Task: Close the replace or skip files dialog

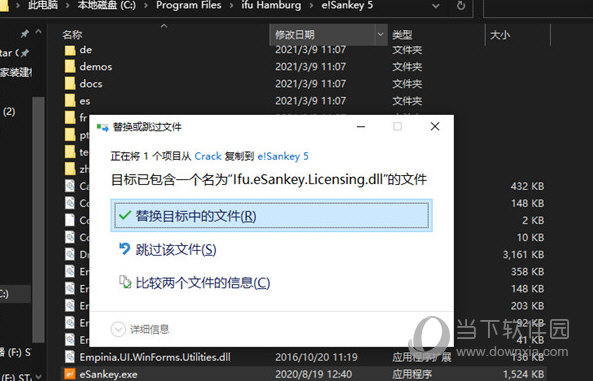Action: point(435,126)
